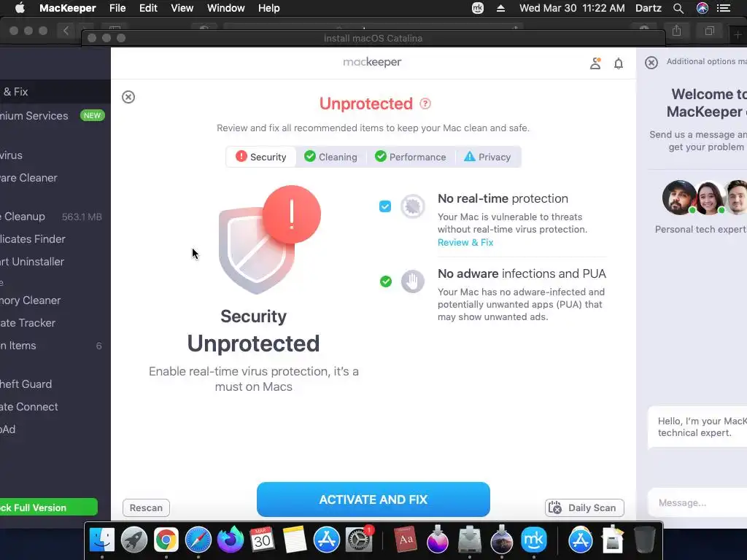Open Firefox from the Dock

click(x=230, y=540)
